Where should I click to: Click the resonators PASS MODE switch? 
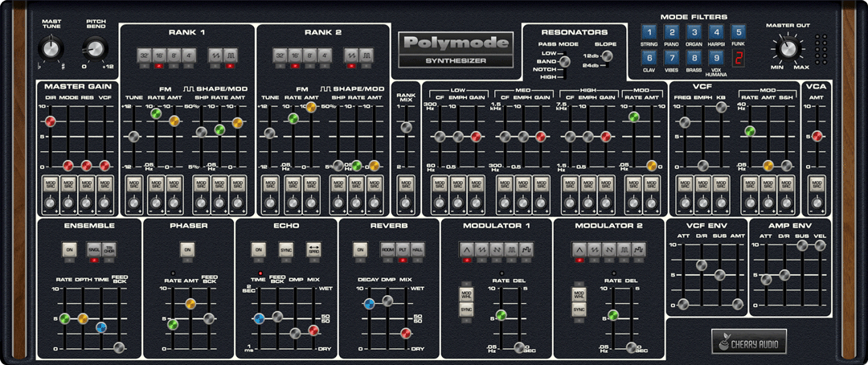[x=565, y=61]
